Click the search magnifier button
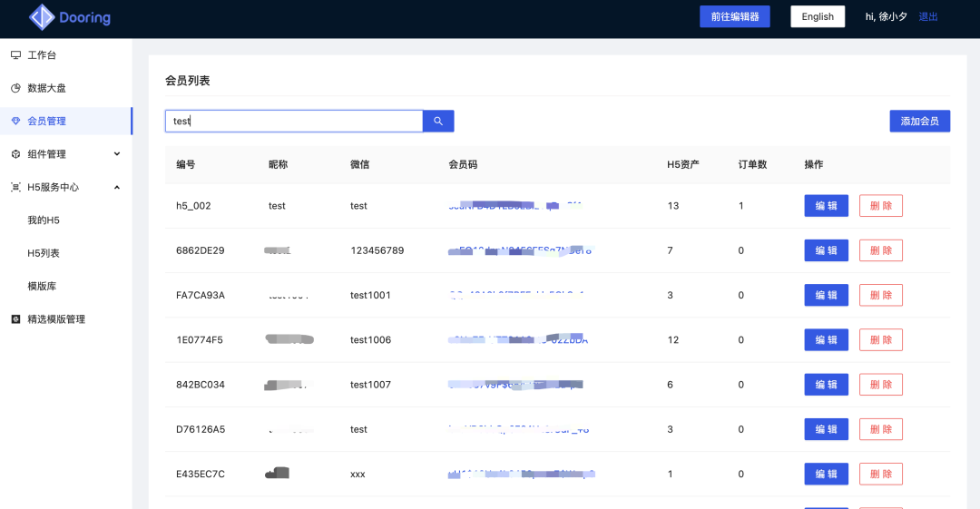The image size is (980, 509). point(438,121)
